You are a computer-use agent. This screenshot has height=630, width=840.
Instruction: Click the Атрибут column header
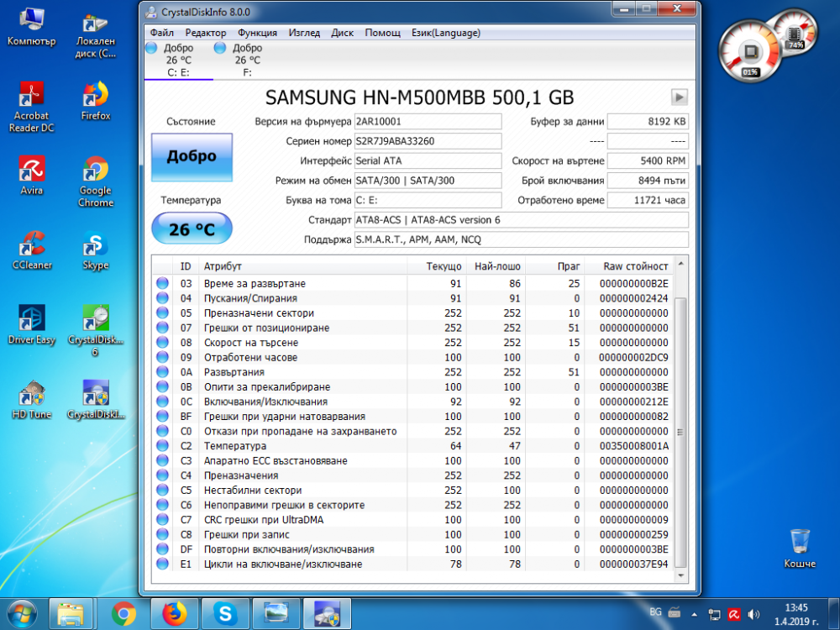pos(302,266)
